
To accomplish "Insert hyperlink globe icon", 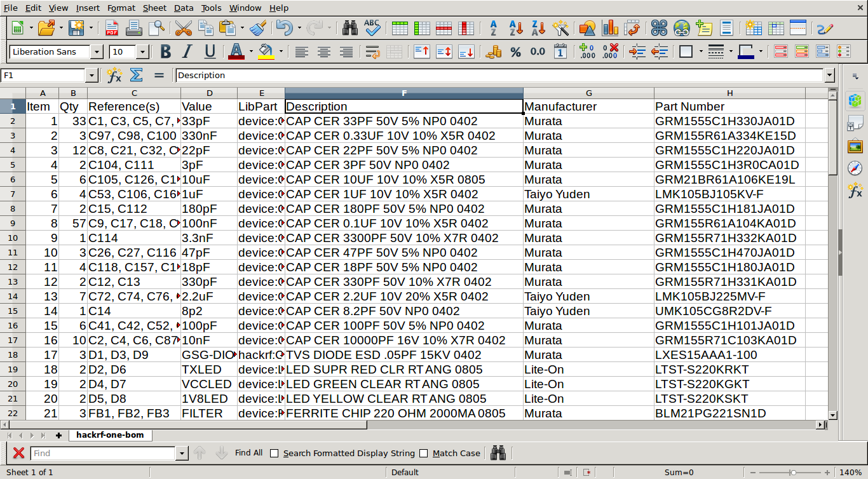I will (x=682, y=28).
